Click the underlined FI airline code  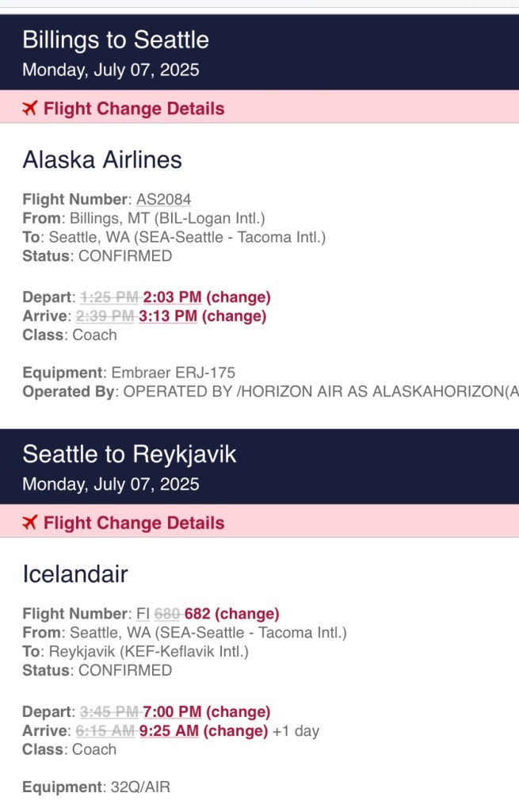(x=143, y=614)
